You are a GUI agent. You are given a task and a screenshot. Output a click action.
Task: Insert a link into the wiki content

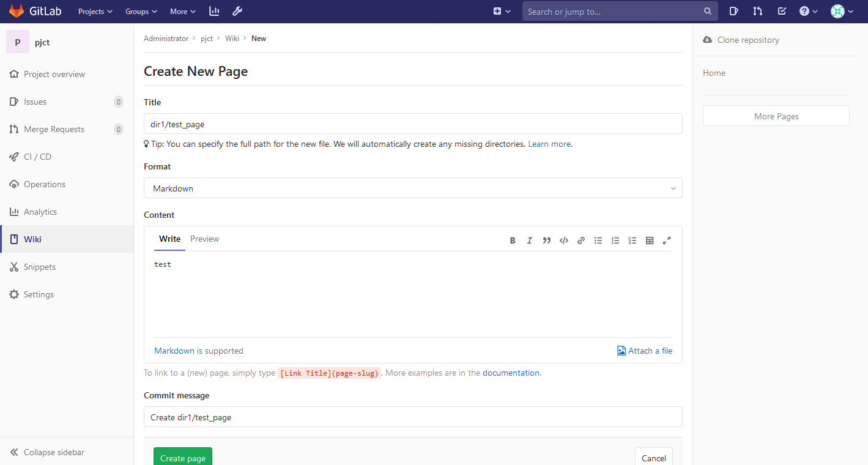581,240
